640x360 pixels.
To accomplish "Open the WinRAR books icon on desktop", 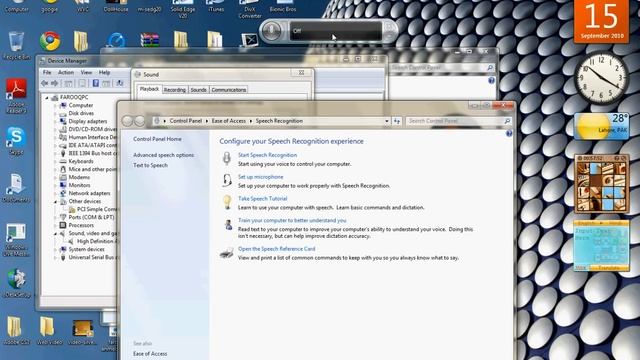I will [150, 40].
